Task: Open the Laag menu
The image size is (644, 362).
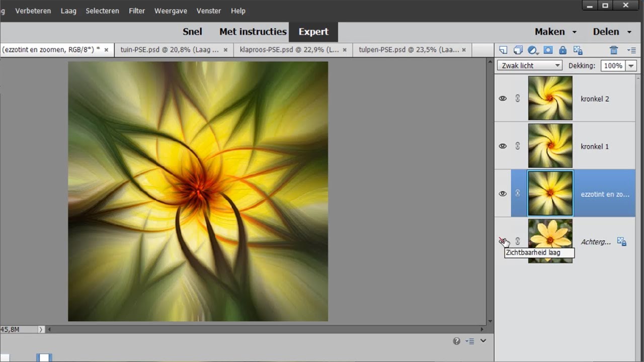Action: [68, 11]
